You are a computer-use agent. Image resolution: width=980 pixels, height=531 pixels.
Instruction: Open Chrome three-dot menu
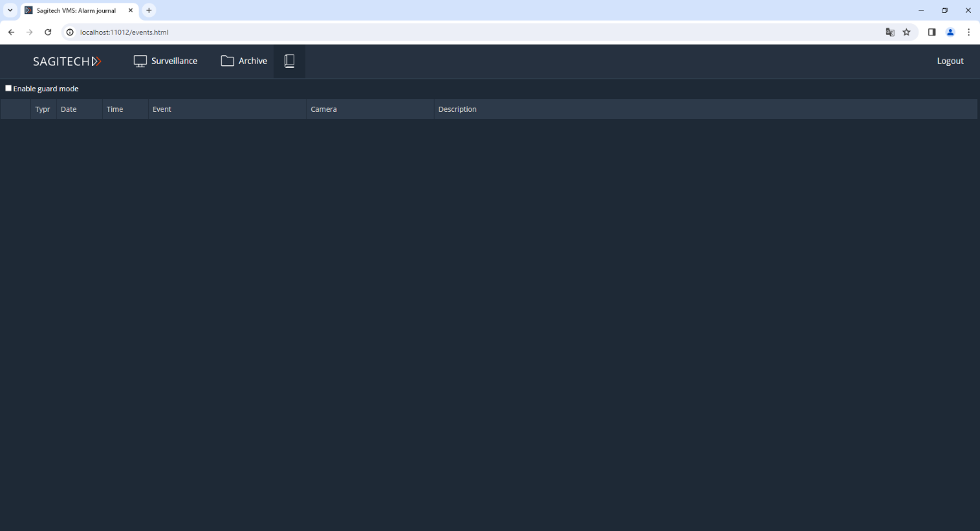click(969, 32)
